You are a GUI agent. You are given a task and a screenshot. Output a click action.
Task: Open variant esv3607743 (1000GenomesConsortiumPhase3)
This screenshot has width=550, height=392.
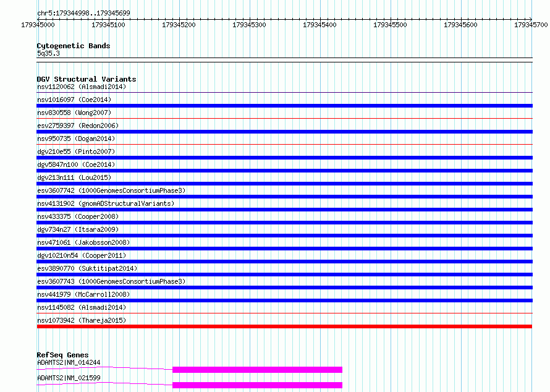111,281
